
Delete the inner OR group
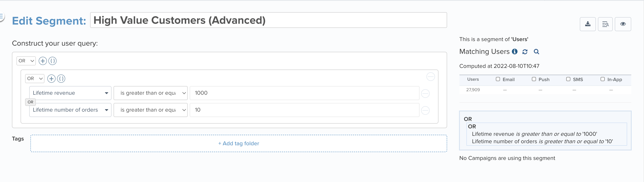pyautogui.click(x=430, y=77)
